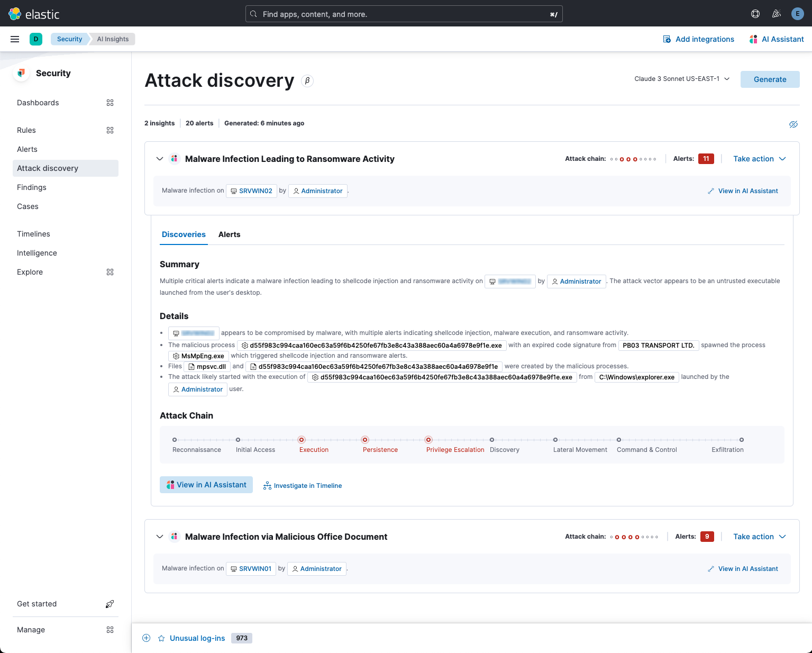
Task: Add new timeline plus icon at bottom
Action: tap(147, 638)
